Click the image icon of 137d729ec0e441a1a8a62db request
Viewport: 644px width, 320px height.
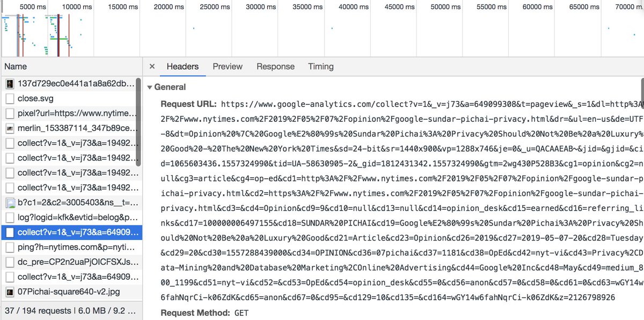pos(10,84)
